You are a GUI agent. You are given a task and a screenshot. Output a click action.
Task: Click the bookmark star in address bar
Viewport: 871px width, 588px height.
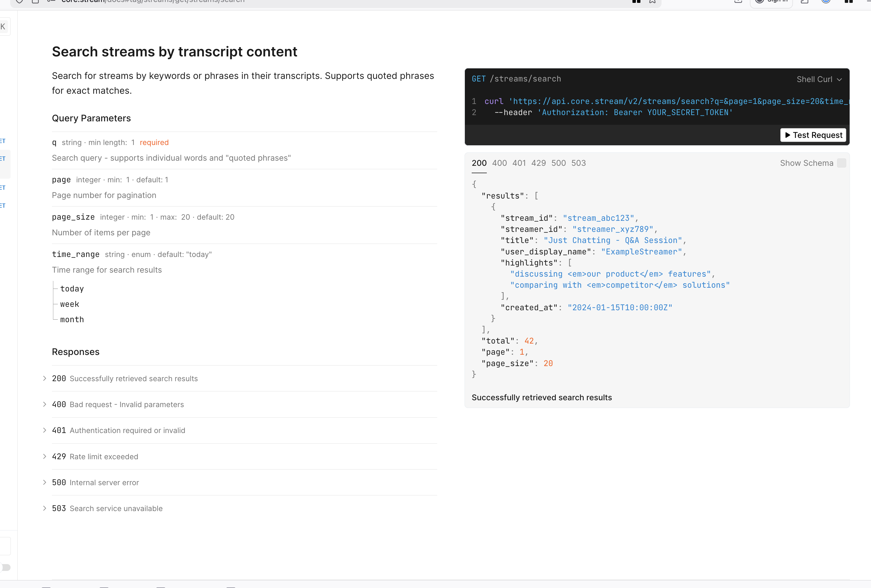click(652, 1)
